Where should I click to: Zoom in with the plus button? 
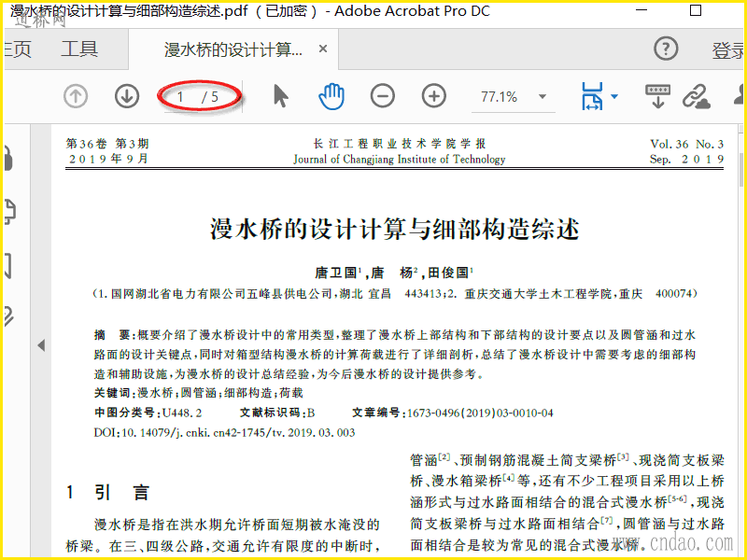click(x=434, y=96)
